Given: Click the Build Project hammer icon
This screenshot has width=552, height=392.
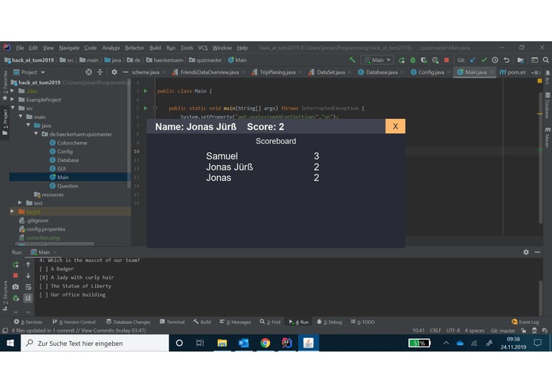Looking at the screenshot, I should (352, 60).
